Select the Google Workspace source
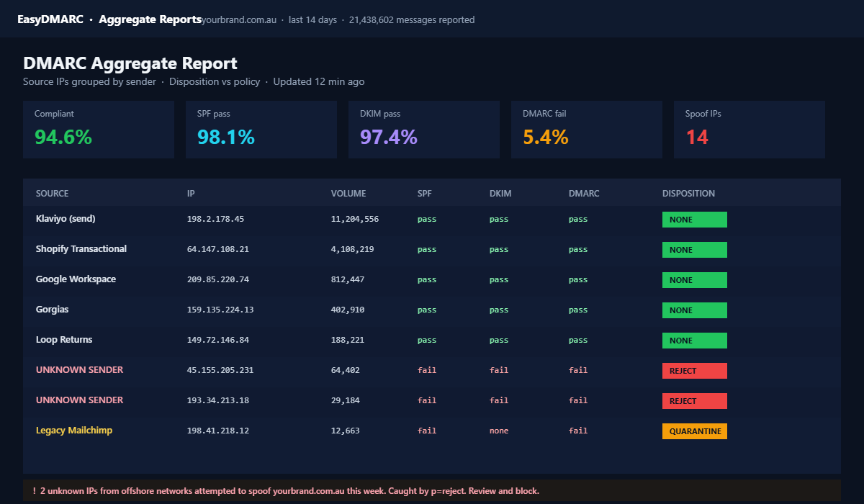 pos(76,279)
